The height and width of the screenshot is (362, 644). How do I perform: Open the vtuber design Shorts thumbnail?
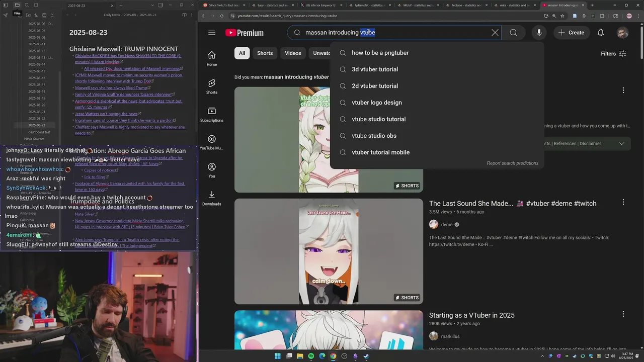(x=329, y=140)
